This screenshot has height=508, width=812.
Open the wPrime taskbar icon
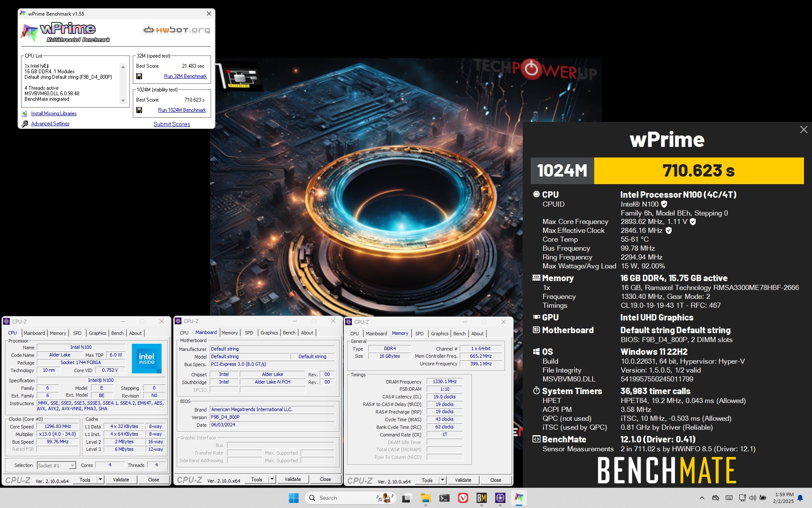click(519, 498)
